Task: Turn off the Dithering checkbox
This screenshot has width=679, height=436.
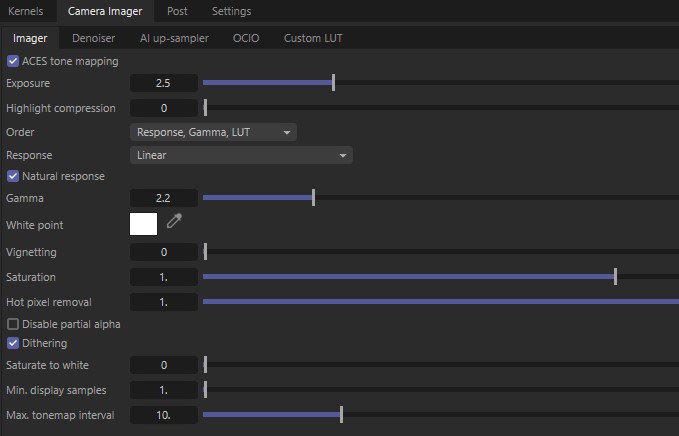Action: 13,343
